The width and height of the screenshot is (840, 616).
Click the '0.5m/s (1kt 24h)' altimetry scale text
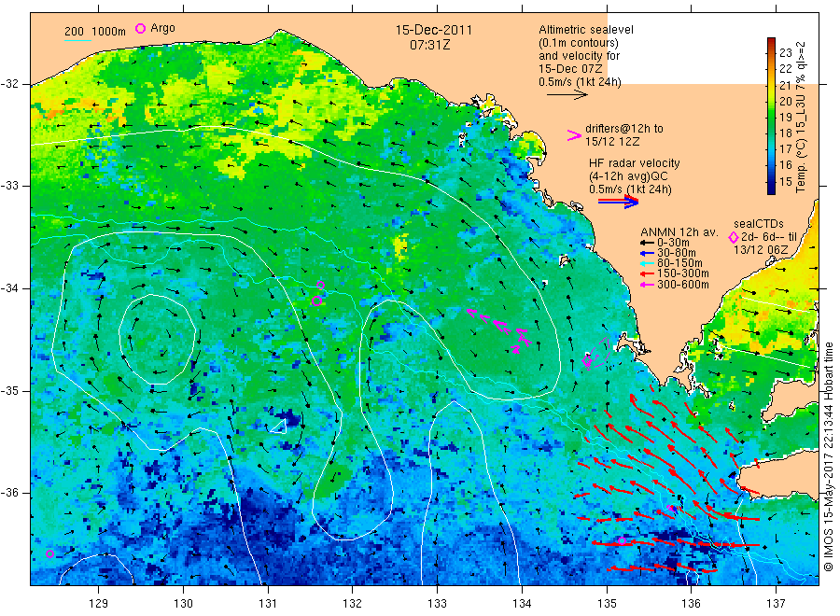tap(581, 82)
